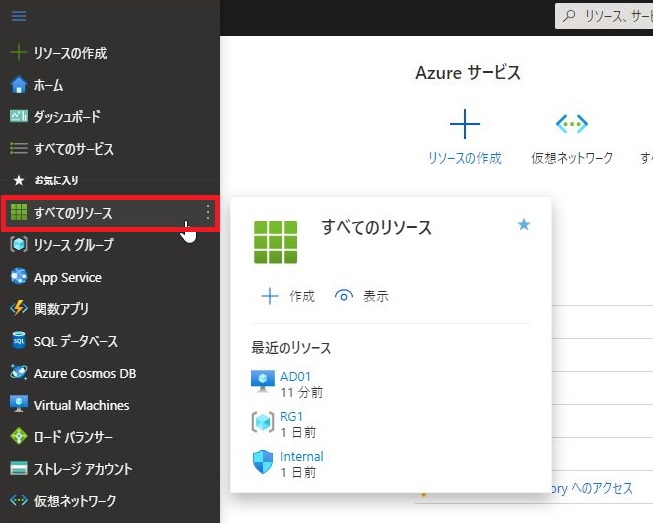Click the 最近のリソース heading
653x523 pixels.
coord(291,348)
